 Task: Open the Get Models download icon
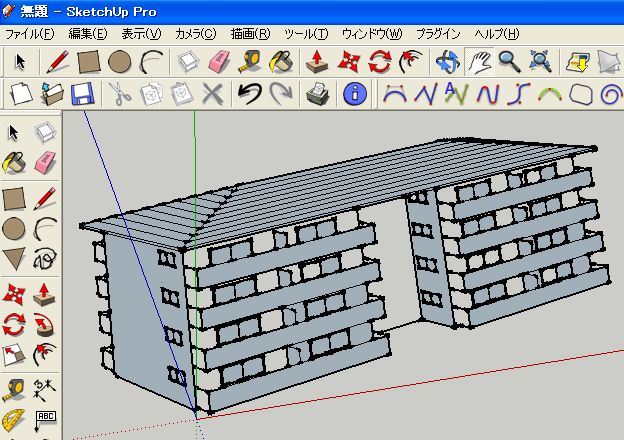coord(577,62)
